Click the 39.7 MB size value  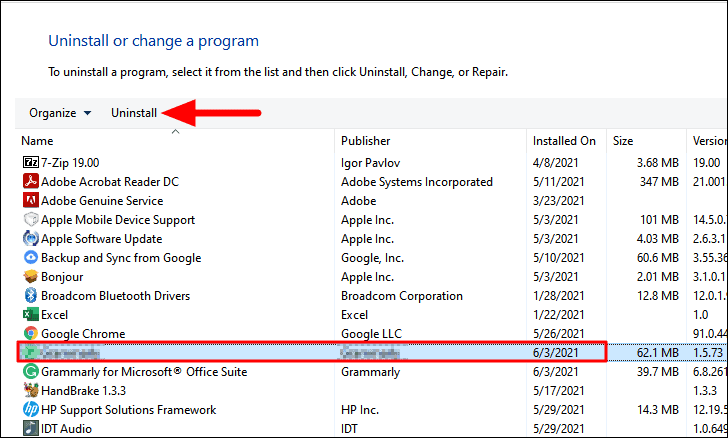tap(657, 372)
